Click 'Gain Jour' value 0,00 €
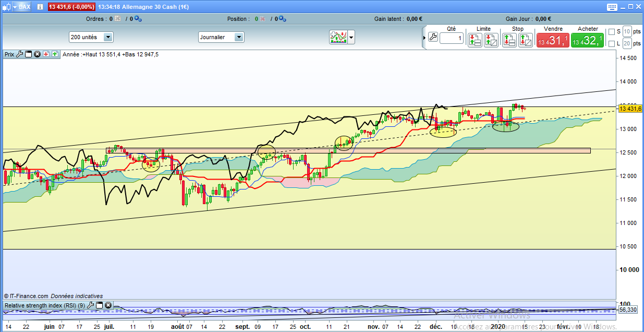 [543, 19]
